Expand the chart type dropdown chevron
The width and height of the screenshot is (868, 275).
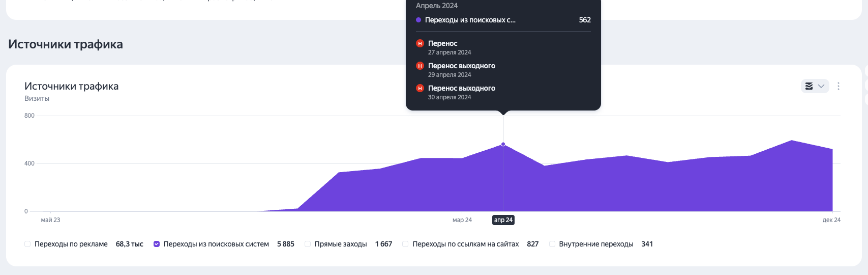point(821,86)
